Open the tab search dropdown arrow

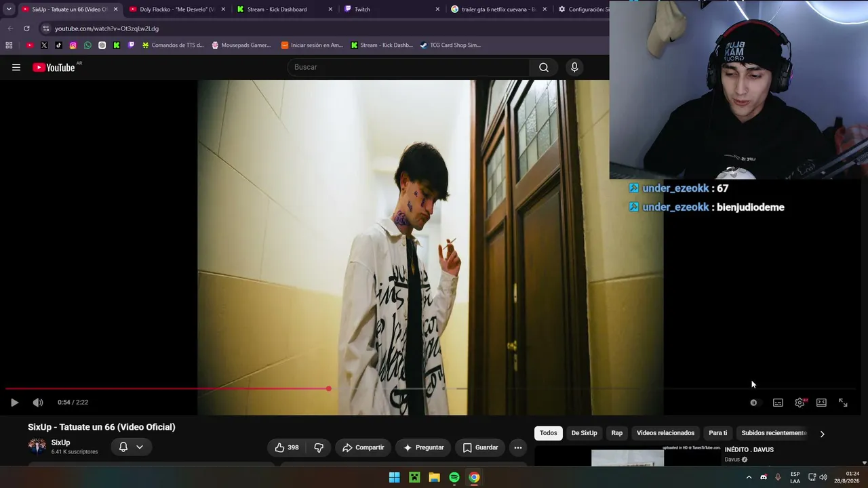pos(9,9)
